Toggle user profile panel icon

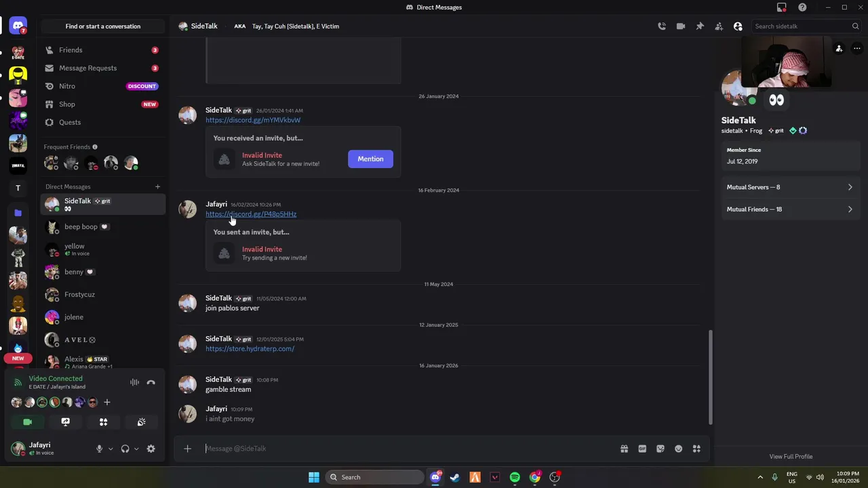pos(738,26)
